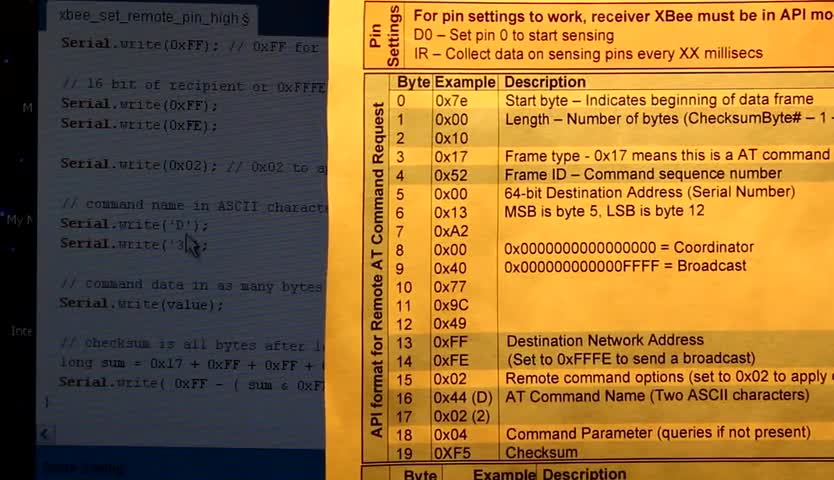Click the 'AT Command Name' description
This screenshot has width=834, height=480.
(657, 395)
